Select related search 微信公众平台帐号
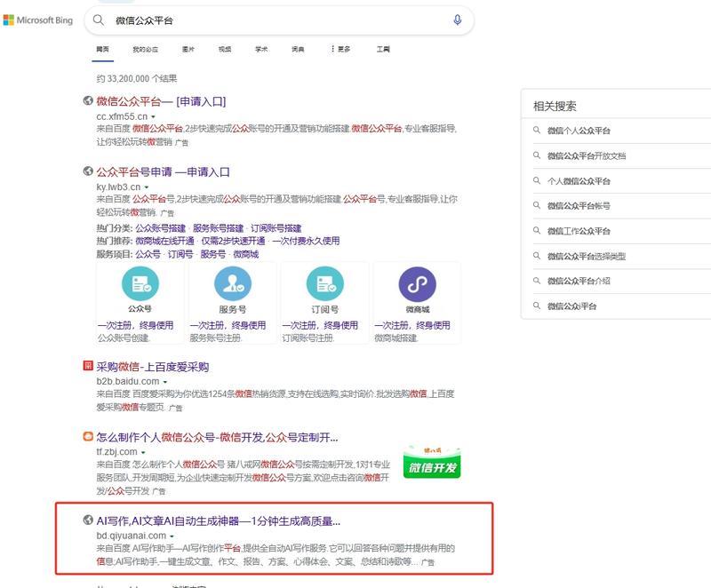Screen dimensions: 711x588 tap(579, 206)
